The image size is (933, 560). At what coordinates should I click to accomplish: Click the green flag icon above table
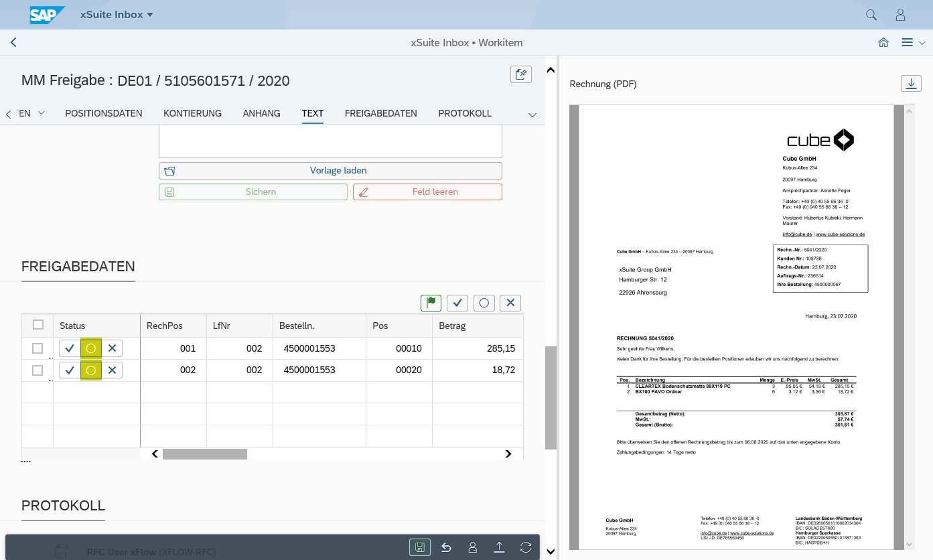431,303
